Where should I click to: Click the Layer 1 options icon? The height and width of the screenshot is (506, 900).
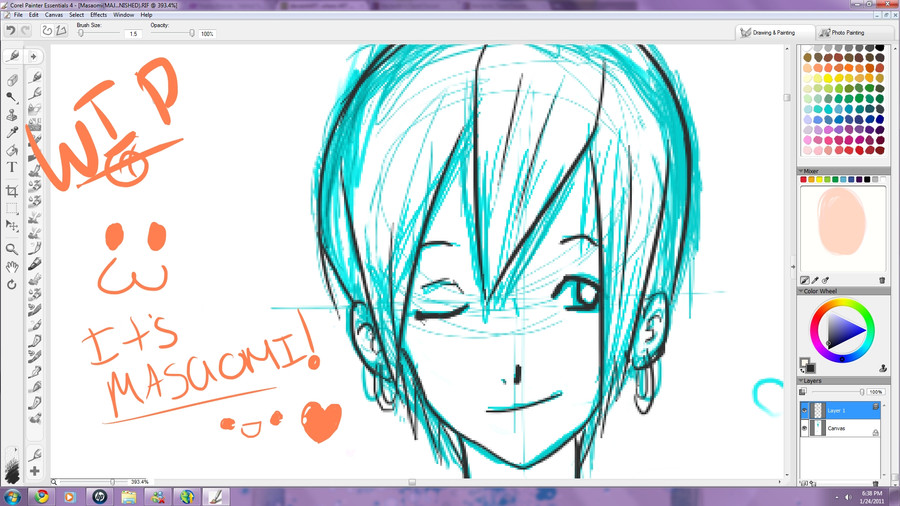(x=876, y=406)
